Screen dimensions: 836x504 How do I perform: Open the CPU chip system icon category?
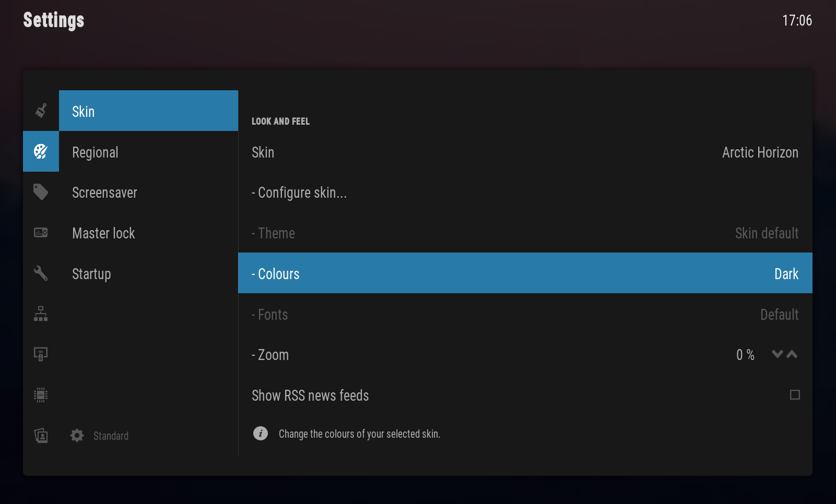coord(41,395)
